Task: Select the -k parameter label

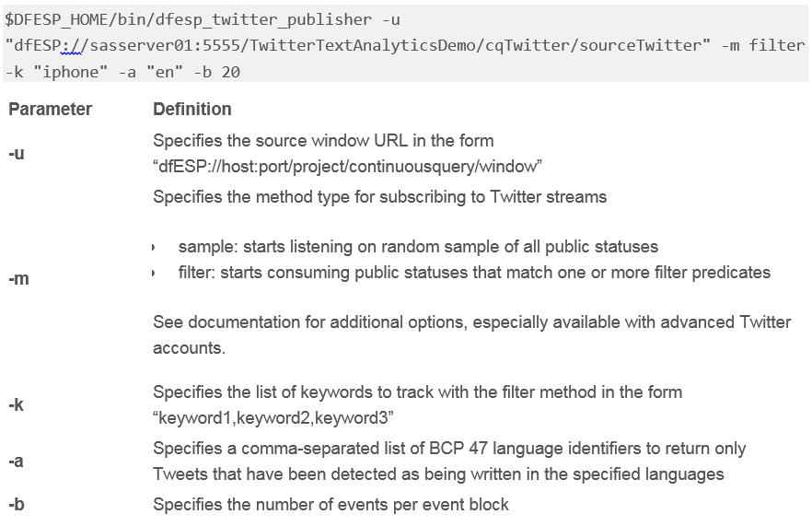Action: click(16, 404)
